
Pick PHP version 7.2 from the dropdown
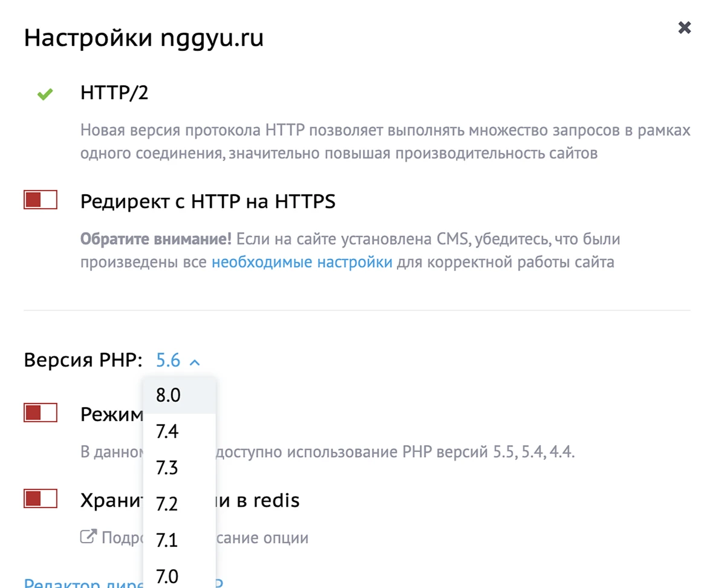(167, 503)
